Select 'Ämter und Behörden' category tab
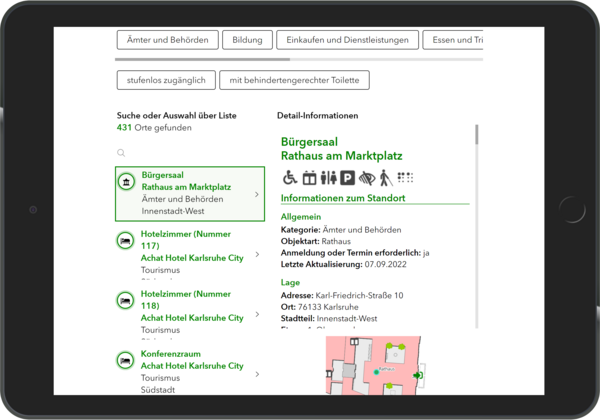This screenshot has width=600, height=420. pyautogui.click(x=167, y=40)
